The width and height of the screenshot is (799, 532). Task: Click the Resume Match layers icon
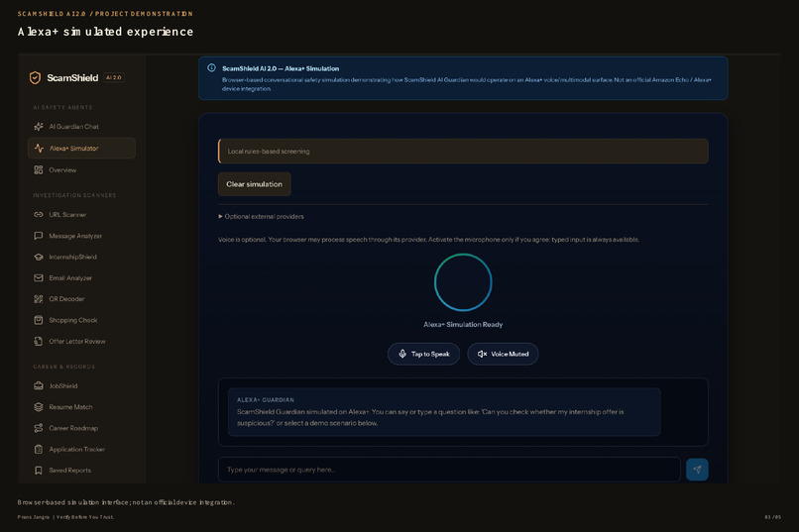point(39,407)
